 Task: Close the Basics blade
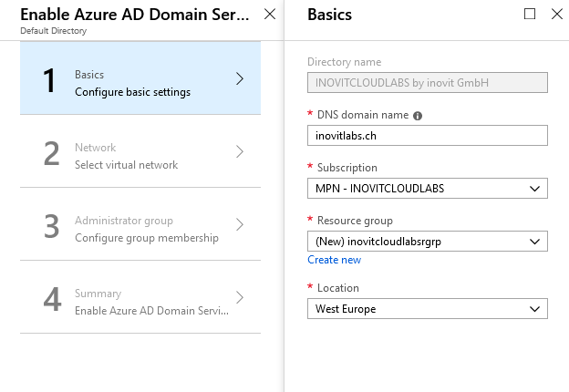point(556,15)
